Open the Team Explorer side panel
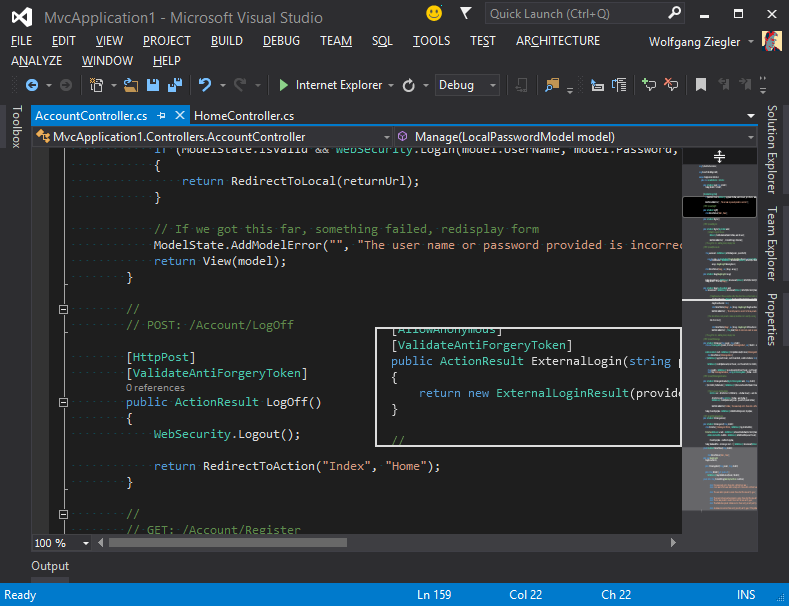Image resolution: width=789 pixels, height=606 pixels. pos(772,243)
